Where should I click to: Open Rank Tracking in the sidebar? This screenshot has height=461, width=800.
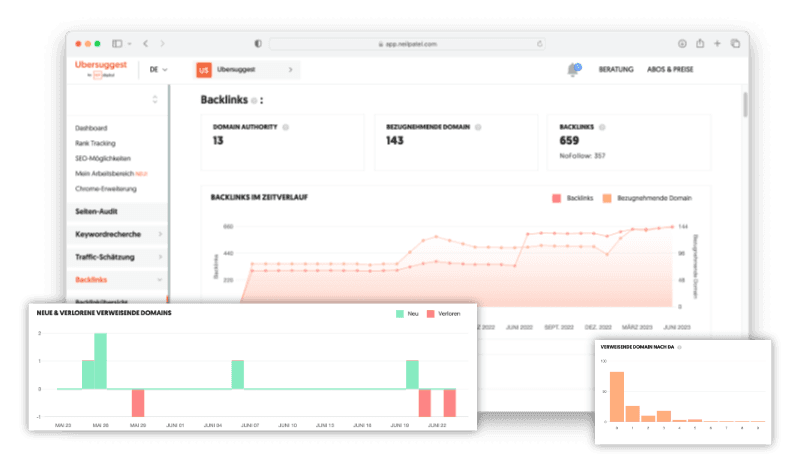pyautogui.click(x=95, y=143)
